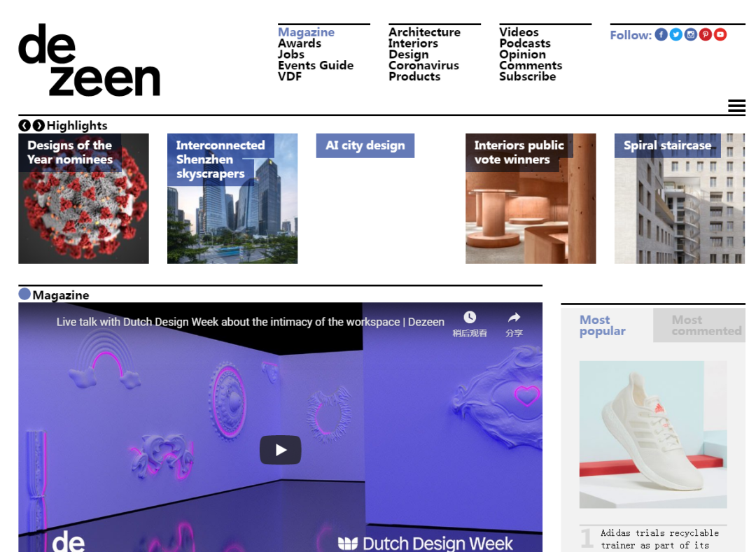Click the Magazine section heading

(61, 295)
